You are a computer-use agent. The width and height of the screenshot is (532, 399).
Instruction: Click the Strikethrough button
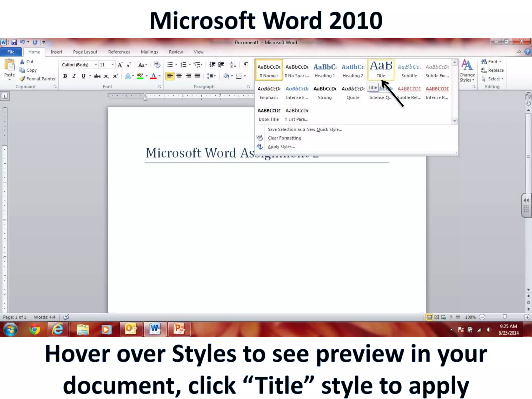[x=97, y=76]
